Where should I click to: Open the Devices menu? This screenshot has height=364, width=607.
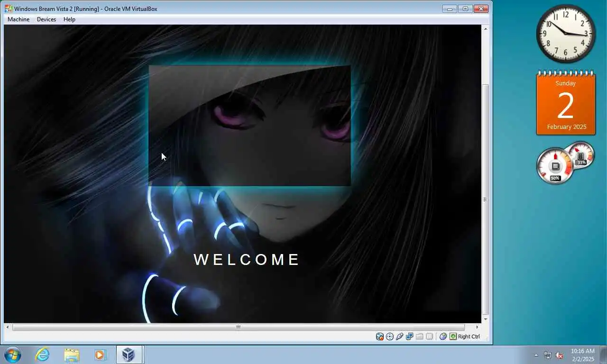pos(46,19)
